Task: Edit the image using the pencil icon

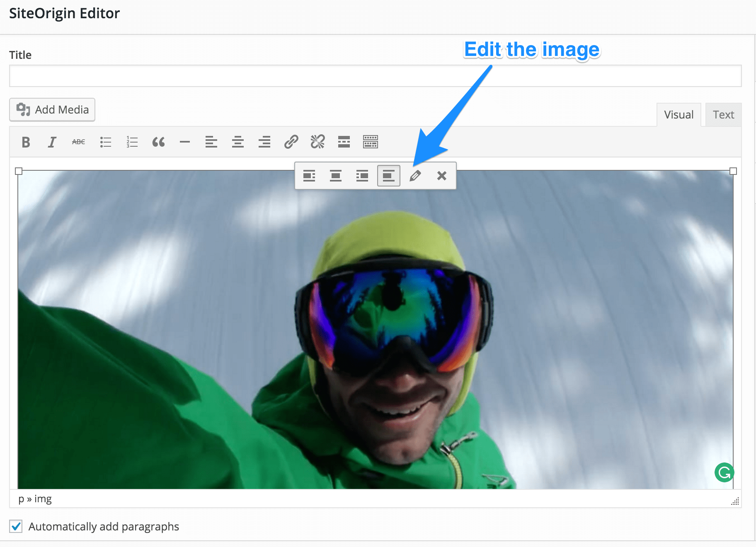Action: 415,176
